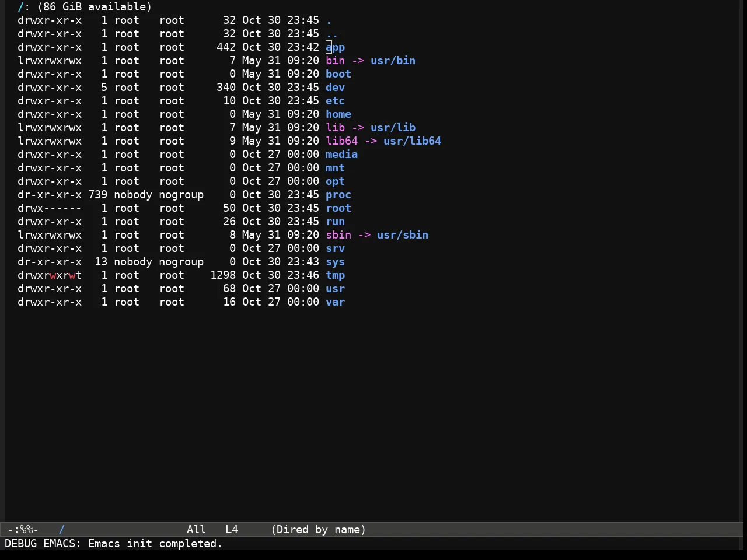Open the srv directory
The width and height of the screenshot is (747, 560).
(336, 249)
